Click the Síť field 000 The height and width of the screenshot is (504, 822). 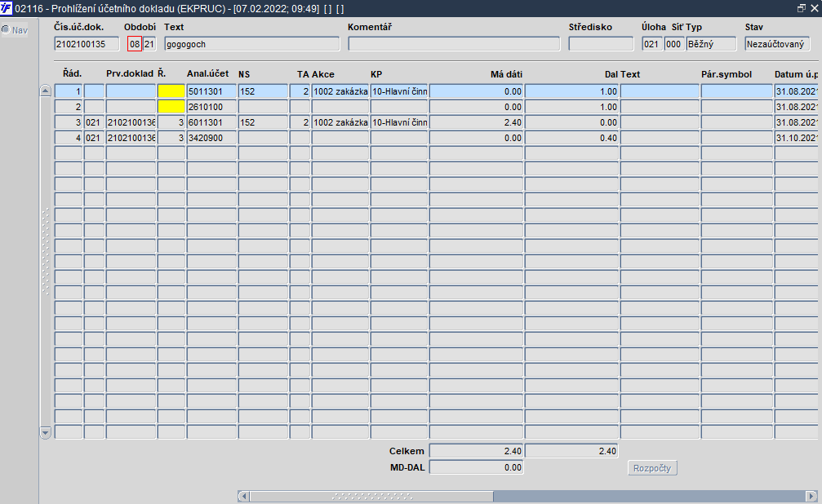pos(674,44)
